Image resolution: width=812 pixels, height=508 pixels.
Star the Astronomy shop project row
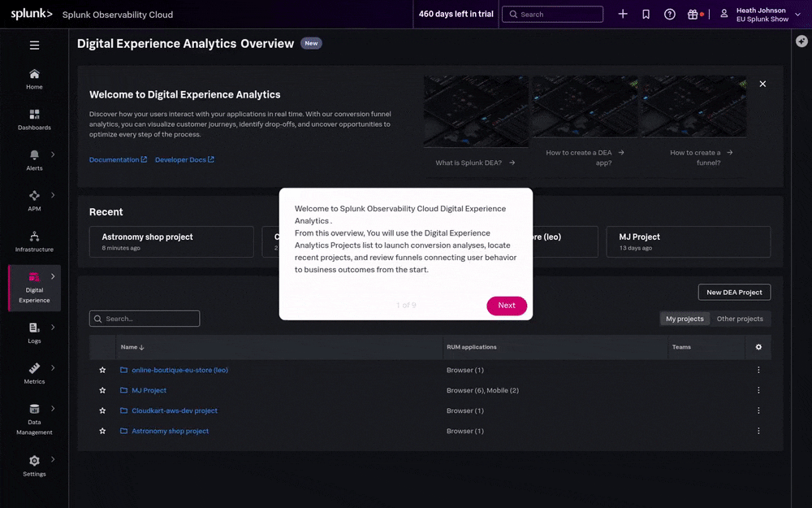click(102, 431)
